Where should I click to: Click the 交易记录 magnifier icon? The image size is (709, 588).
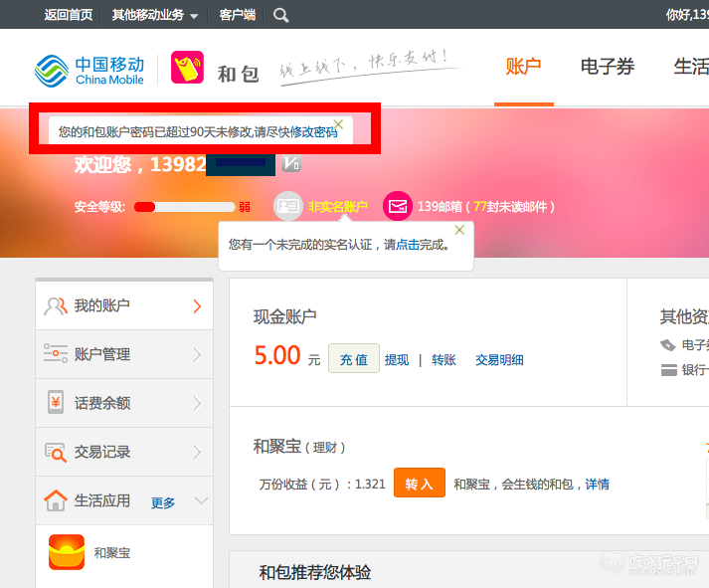(x=56, y=452)
